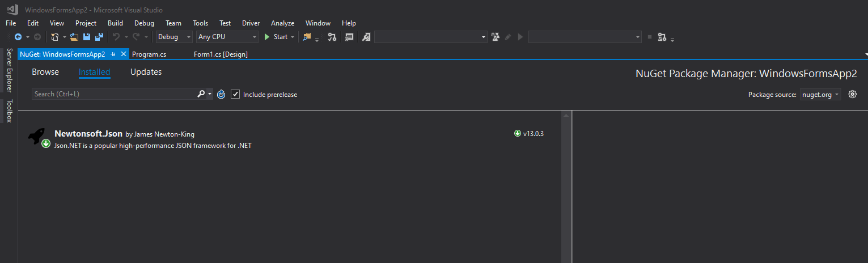The image size is (868, 263).
Task: Click the Start debugging button label
Action: click(x=281, y=37)
